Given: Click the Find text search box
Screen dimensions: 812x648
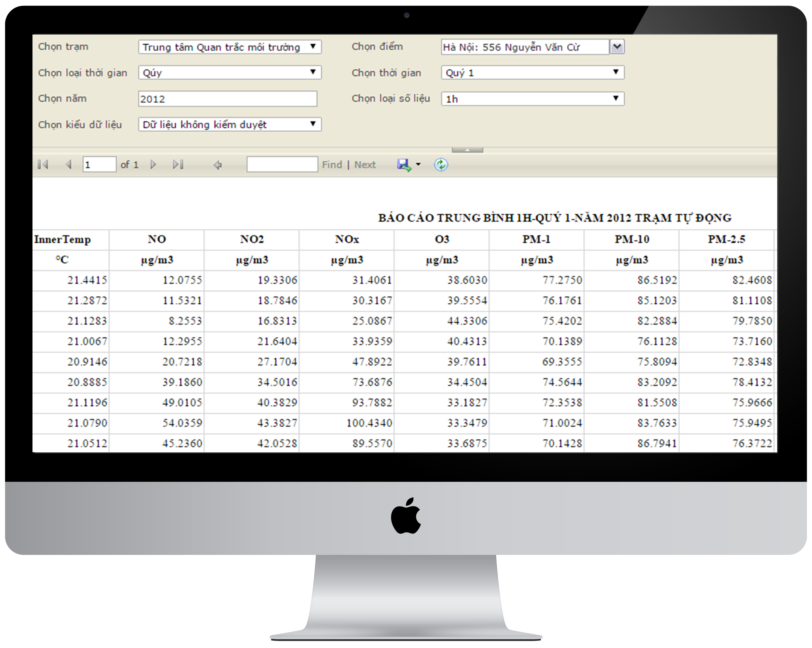Looking at the screenshot, I should click(x=282, y=165).
